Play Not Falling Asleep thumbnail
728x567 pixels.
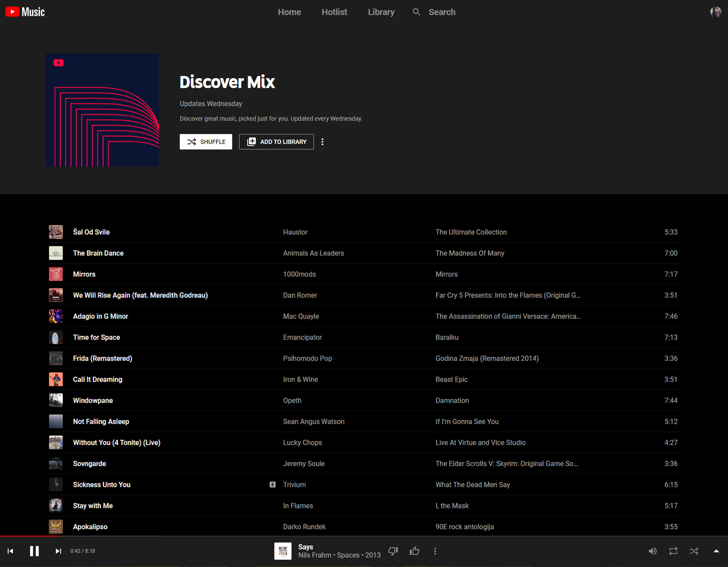click(x=56, y=421)
